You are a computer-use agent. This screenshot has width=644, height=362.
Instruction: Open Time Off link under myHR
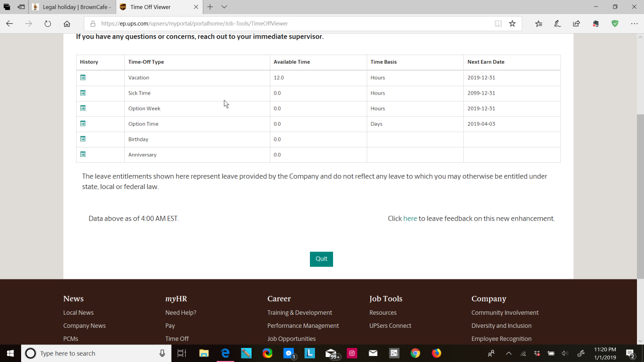point(177,339)
